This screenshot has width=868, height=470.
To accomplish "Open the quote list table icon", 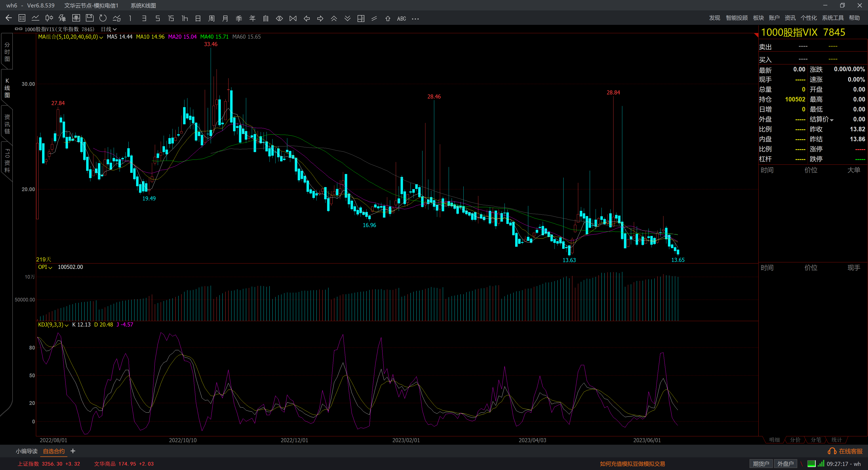I will [x=22, y=18].
